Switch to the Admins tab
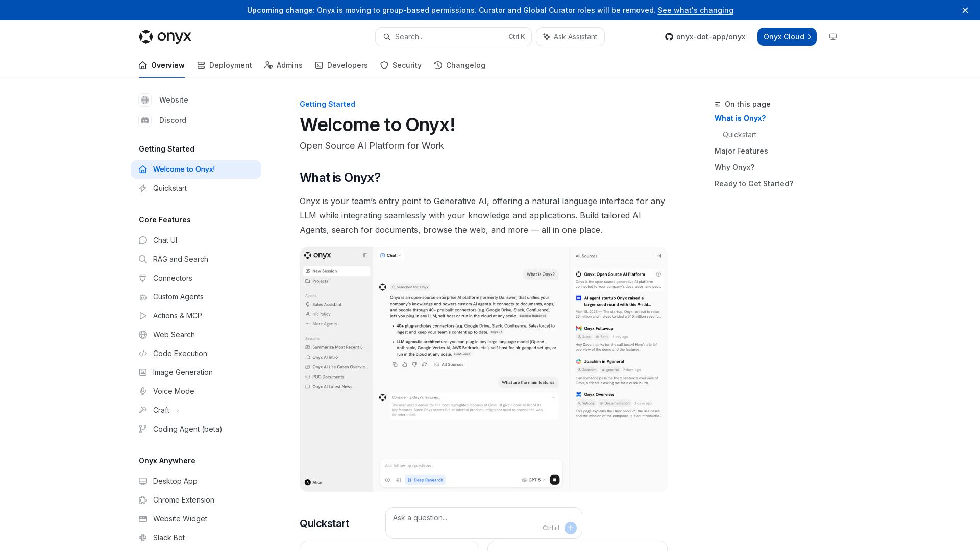This screenshot has height=551, width=980. 283,65
